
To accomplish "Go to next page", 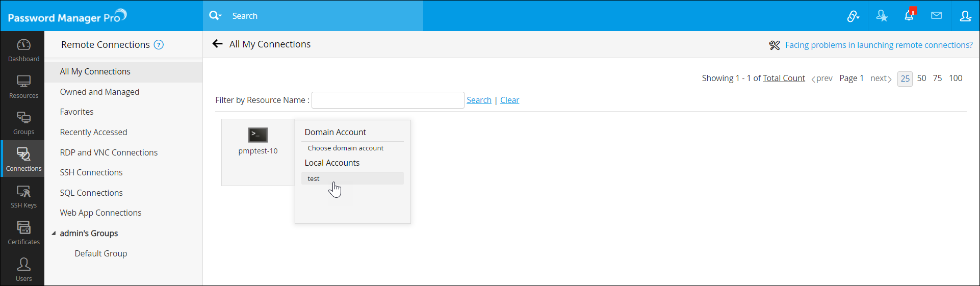I will coord(881,79).
